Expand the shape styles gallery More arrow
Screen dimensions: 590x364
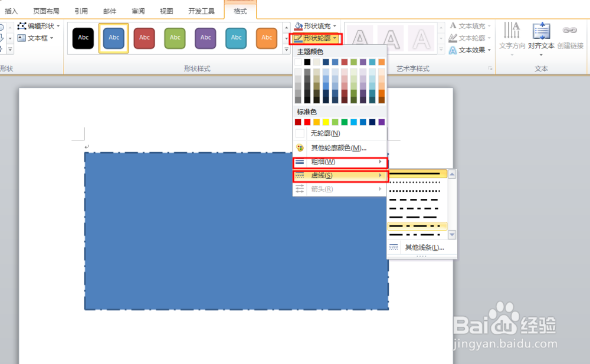(286, 50)
